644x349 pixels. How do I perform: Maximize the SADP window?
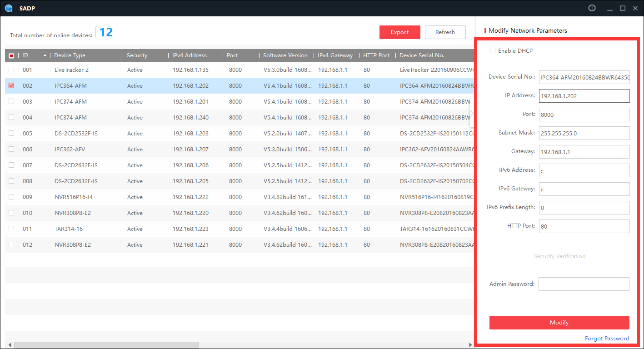[x=623, y=8]
